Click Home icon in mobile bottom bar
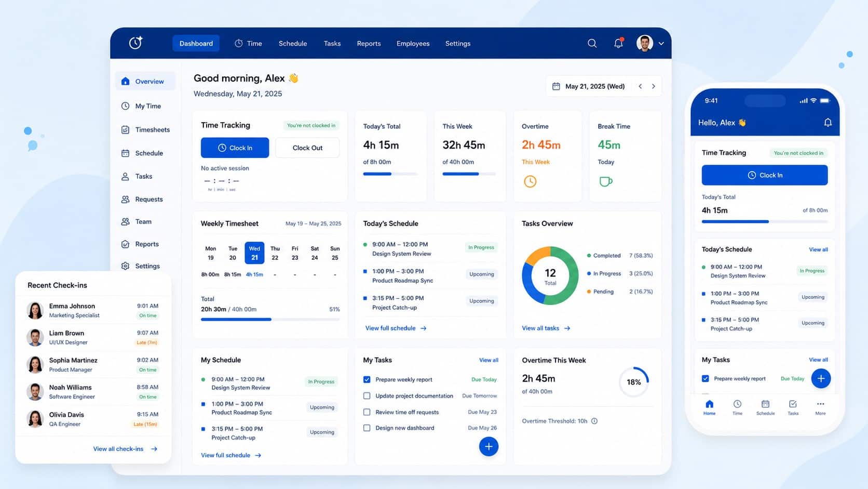Screen dimensions: 868x489 tap(710, 404)
